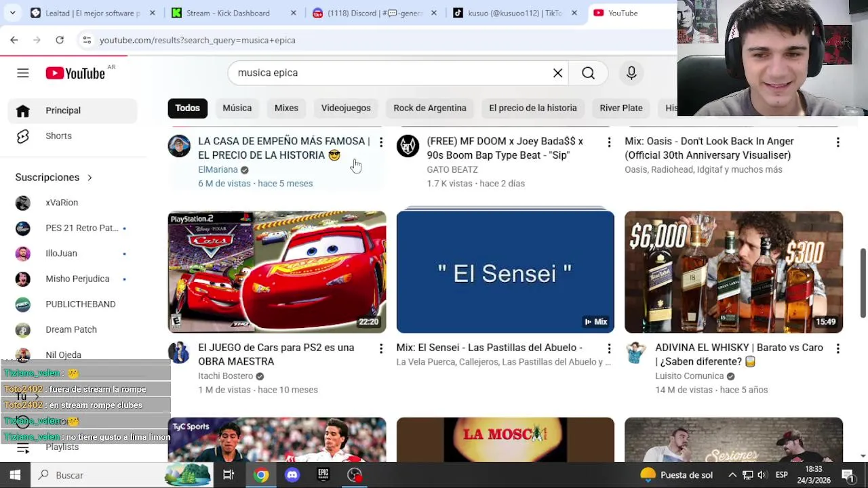This screenshot has height=488, width=868.
Task: Play the El Sensei mix thumbnail
Action: 505,272
